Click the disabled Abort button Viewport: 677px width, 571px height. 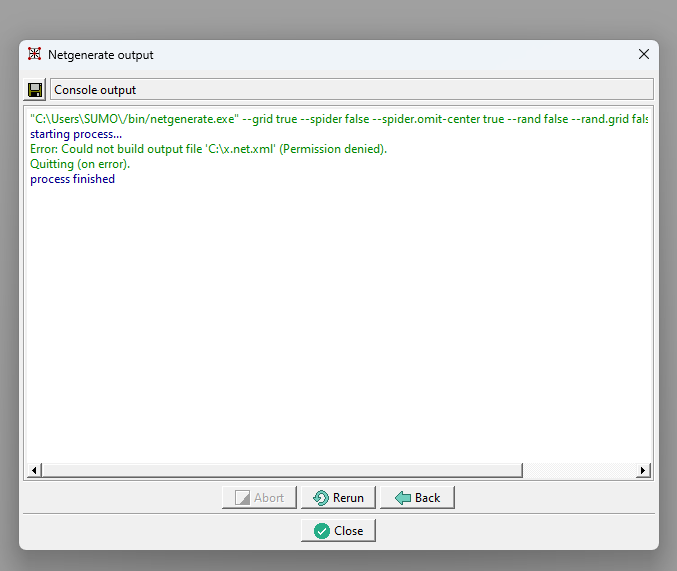259,498
